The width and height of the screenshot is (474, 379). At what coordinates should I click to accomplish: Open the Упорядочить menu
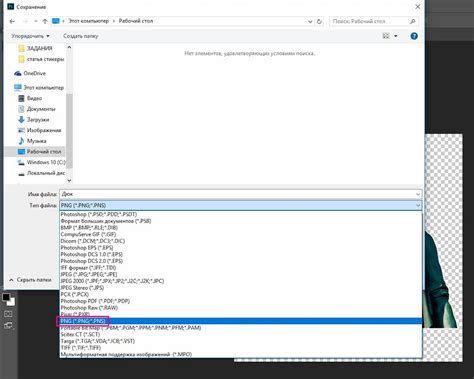[30, 36]
